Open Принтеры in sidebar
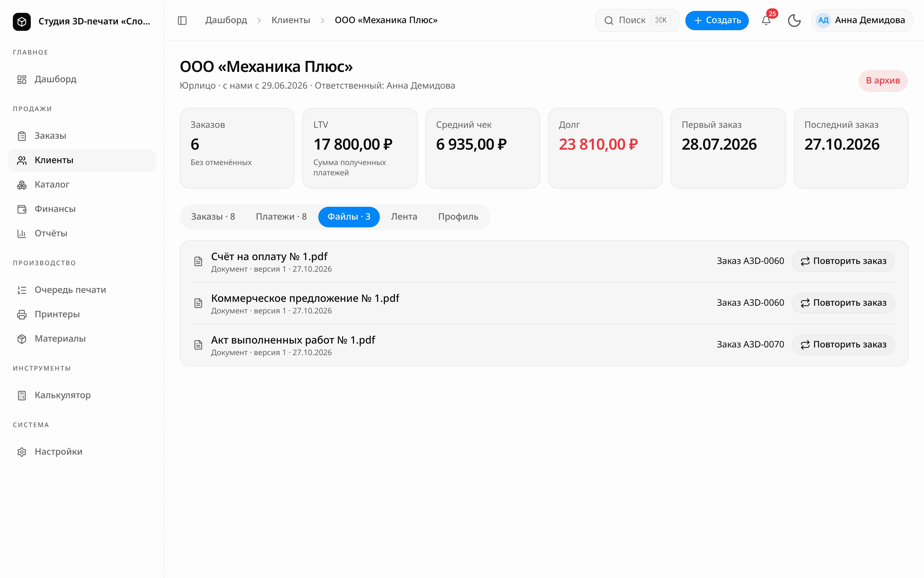 [82, 314]
